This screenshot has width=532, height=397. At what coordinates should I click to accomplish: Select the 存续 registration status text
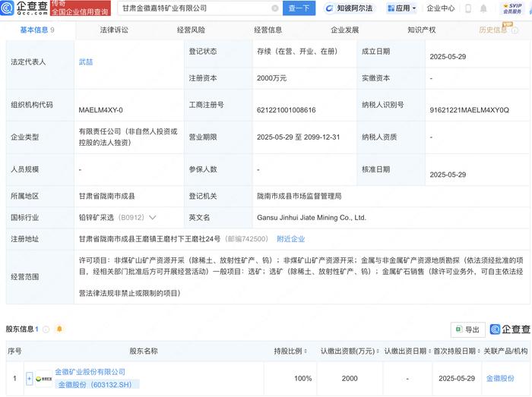pos(297,52)
